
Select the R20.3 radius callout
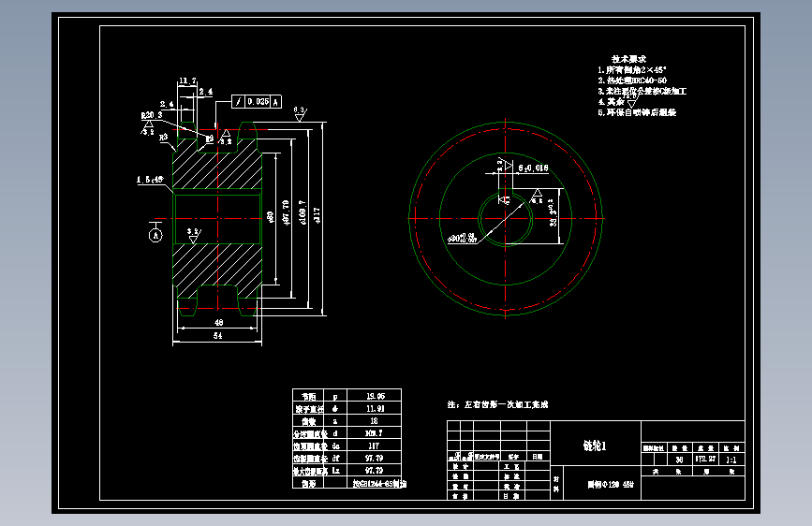tap(152, 115)
